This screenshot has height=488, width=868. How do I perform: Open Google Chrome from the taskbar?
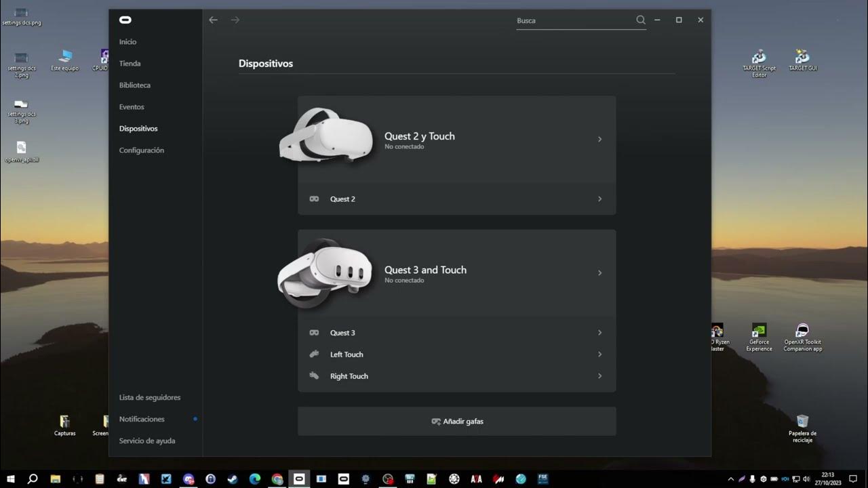[x=277, y=479]
